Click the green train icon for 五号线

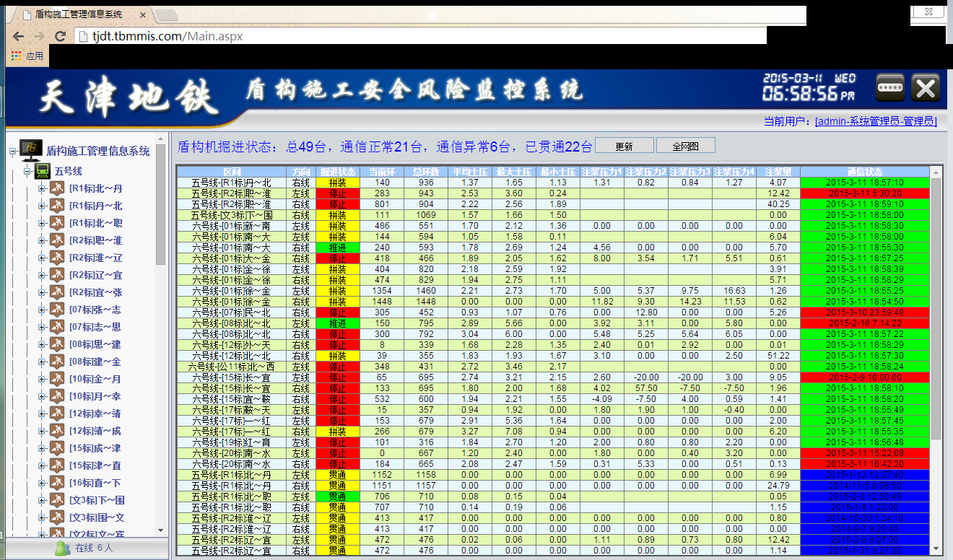coord(43,171)
